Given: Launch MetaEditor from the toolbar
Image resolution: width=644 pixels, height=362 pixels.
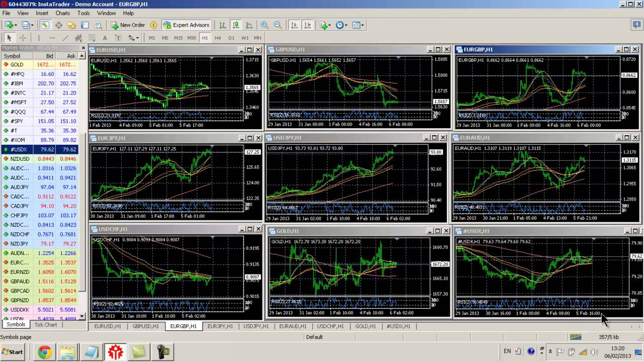Looking at the screenshot, I should pyautogui.click(x=153, y=25).
